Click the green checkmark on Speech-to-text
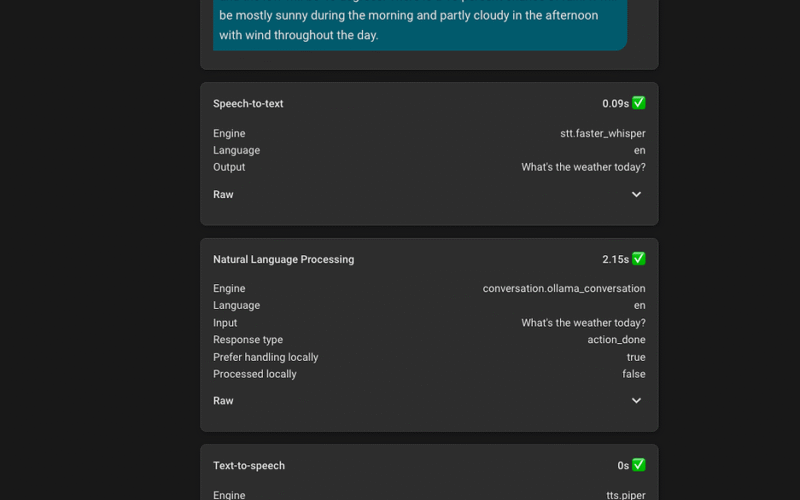The height and width of the screenshot is (500, 800). (x=639, y=103)
